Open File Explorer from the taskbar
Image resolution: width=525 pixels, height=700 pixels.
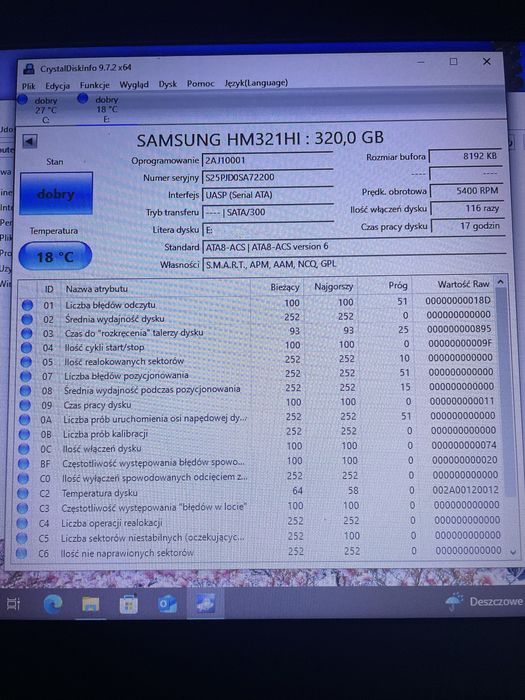91,604
